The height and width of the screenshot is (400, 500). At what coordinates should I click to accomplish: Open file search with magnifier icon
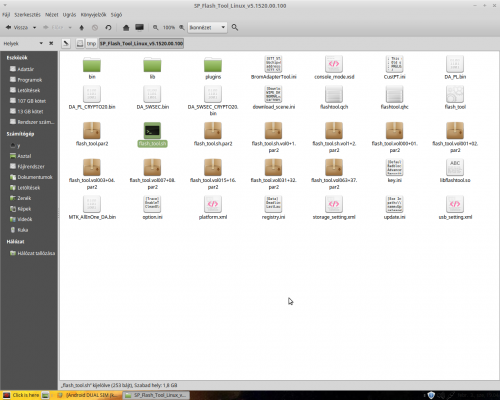click(x=235, y=27)
